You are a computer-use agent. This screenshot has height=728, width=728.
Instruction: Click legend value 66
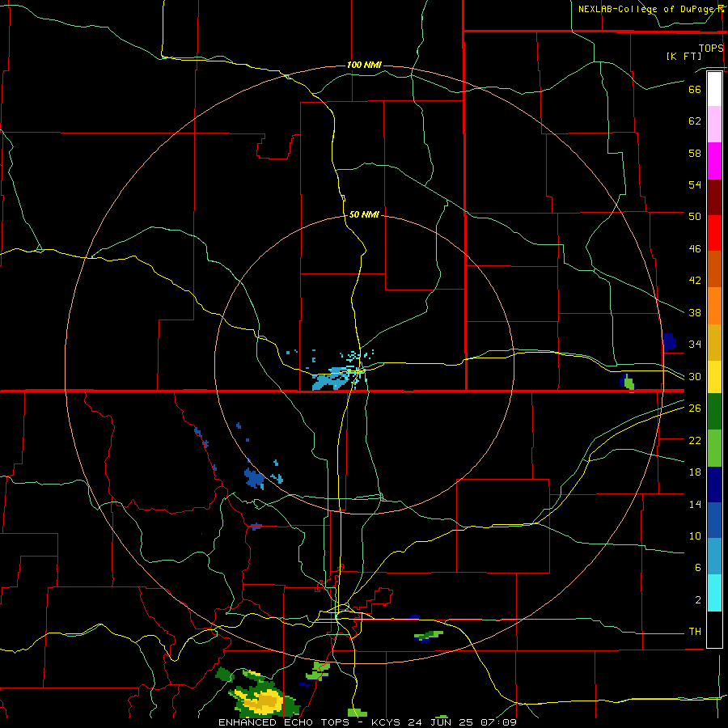695,89
